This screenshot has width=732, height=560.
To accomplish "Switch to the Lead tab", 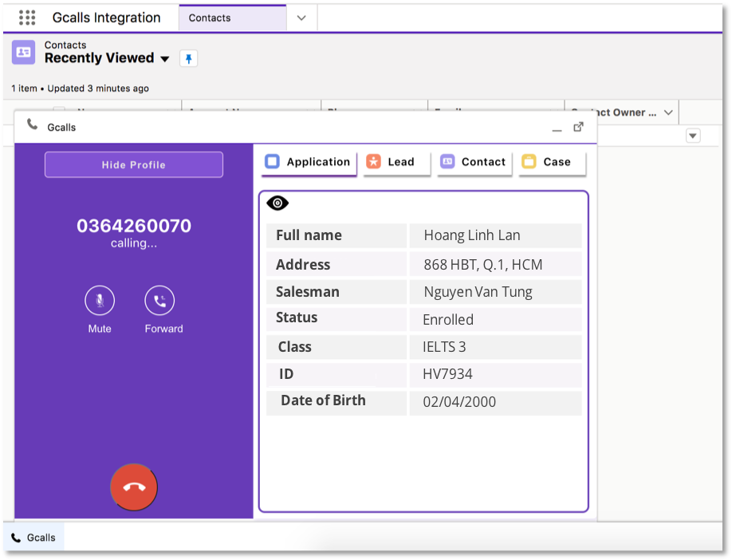I will [396, 162].
